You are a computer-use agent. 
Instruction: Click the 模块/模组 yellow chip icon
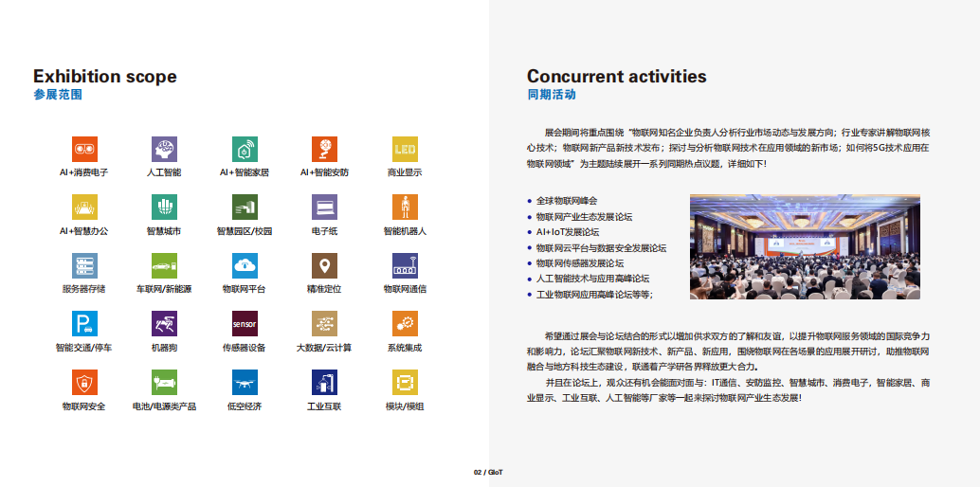pyautogui.click(x=405, y=382)
